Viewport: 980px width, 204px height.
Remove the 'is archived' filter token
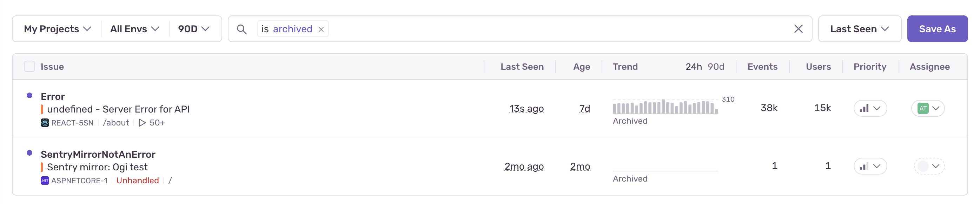321,29
